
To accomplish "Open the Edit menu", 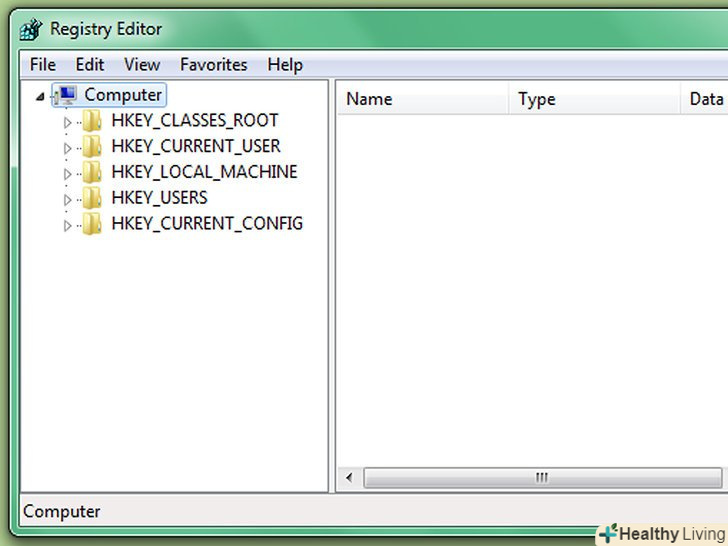I will click(x=90, y=65).
